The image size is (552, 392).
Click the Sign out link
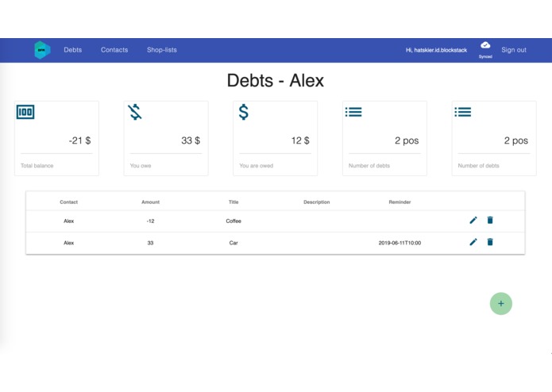[x=514, y=50]
